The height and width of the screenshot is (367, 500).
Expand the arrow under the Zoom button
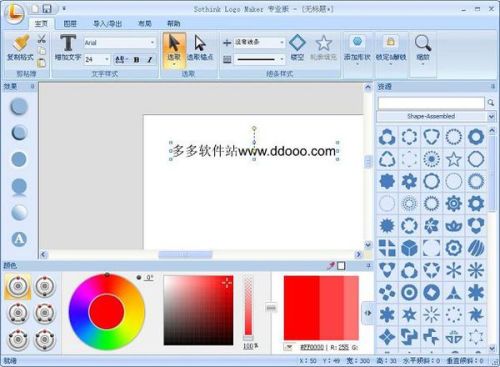(x=423, y=64)
